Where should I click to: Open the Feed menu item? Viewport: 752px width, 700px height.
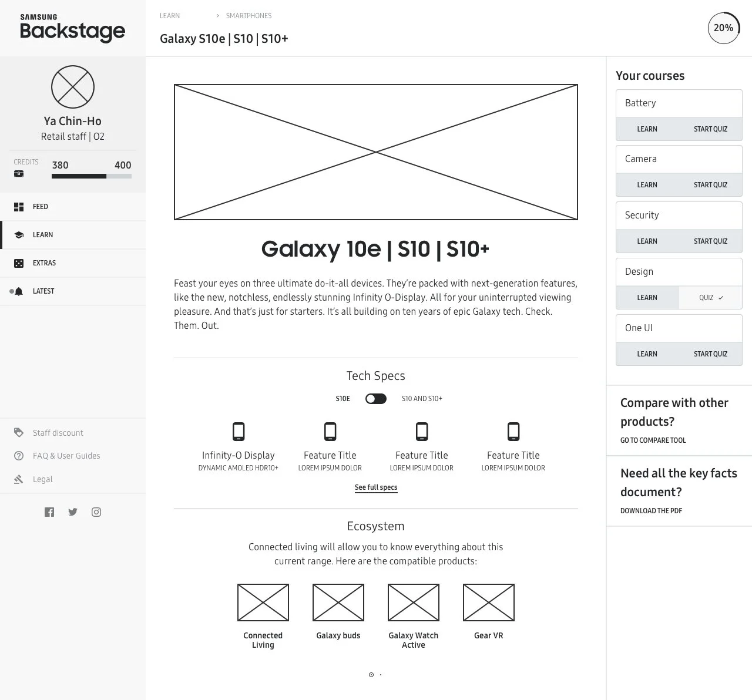[x=73, y=207]
